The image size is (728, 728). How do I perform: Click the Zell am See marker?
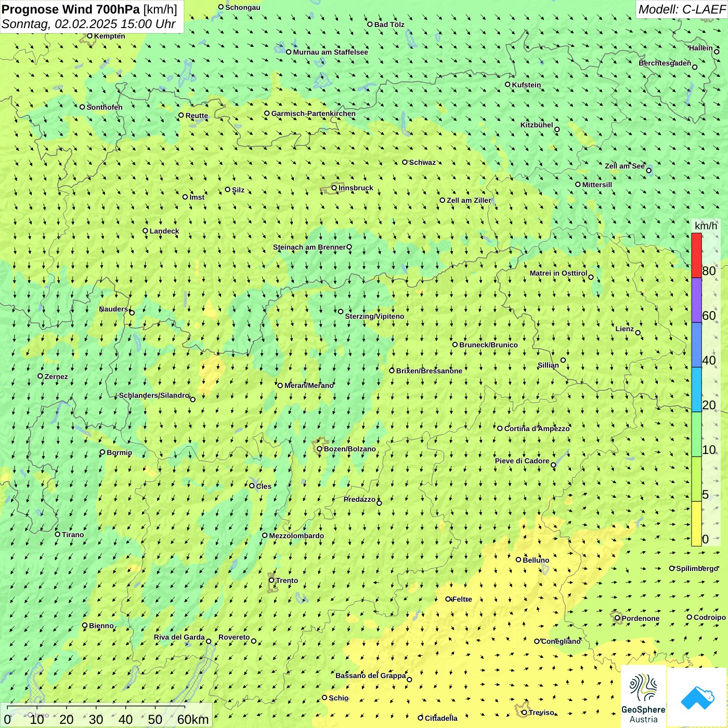(x=648, y=170)
